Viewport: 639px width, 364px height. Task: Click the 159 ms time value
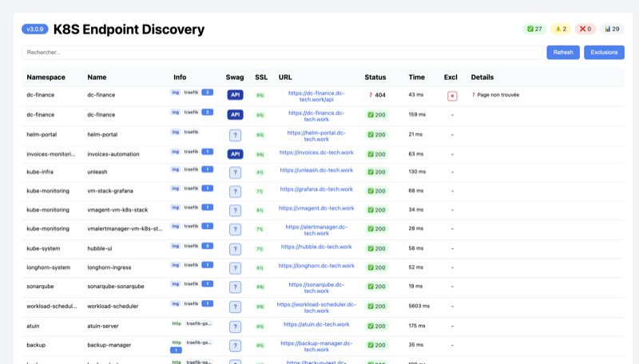point(417,115)
